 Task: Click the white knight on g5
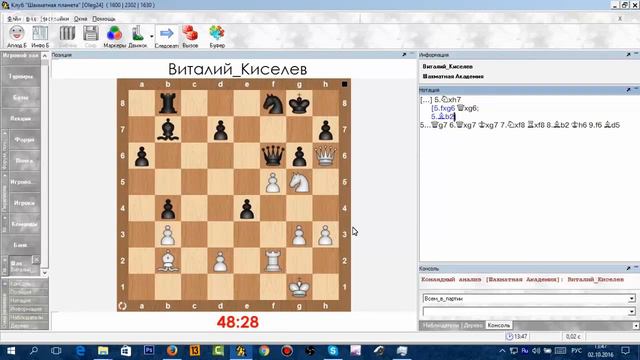[x=299, y=182]
